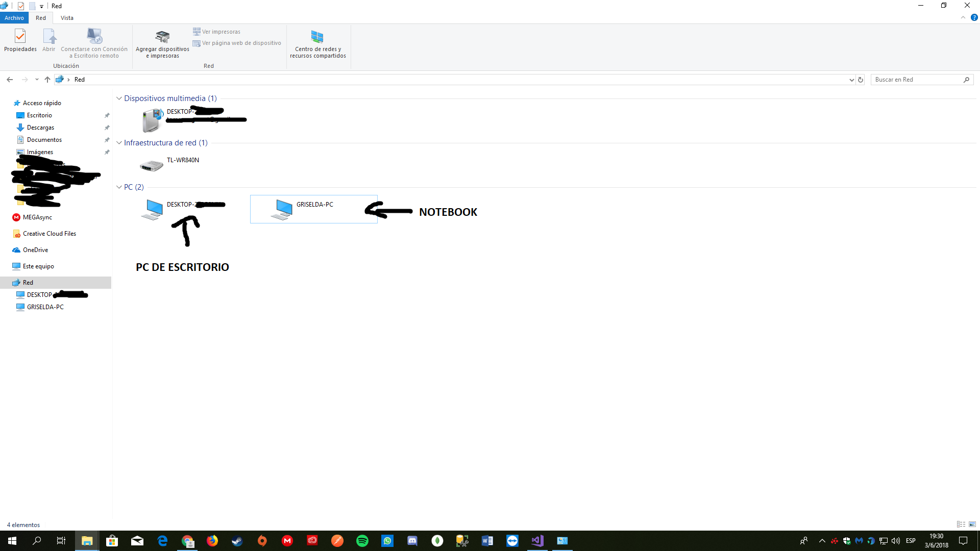Open Propiedades in the ribbon
This screenshot has height=551, width=980.
click(20, 40)
